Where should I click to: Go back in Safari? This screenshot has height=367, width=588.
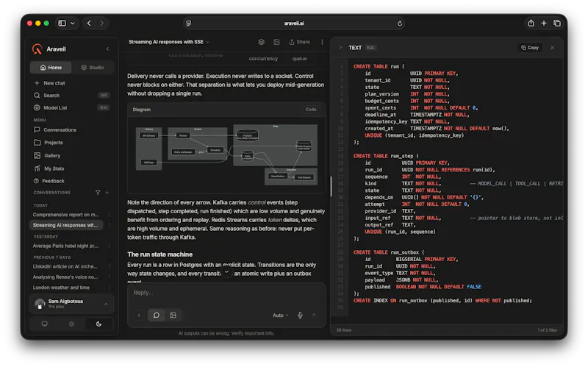(x=89, y=24)
